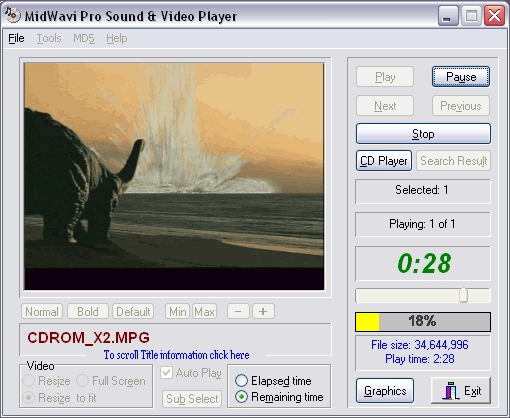The width and height of the screenshot is (510, 418).
Task: Click the green 0:28 time display
Action: (x=424, y=263)
